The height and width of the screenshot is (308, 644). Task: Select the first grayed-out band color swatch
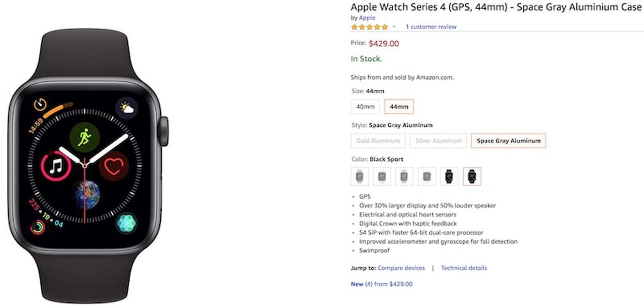pyautogui.click(x=359, y=177)
